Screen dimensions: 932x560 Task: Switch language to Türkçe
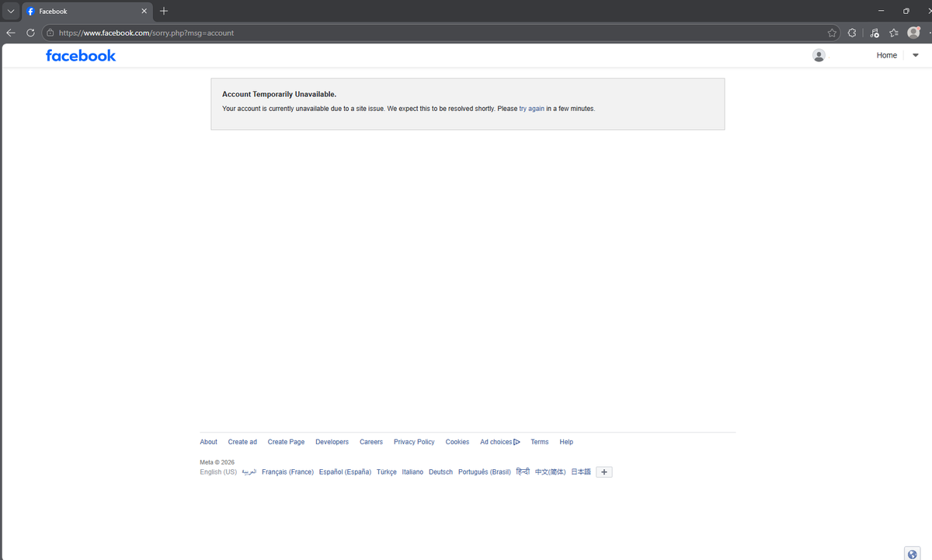pos(387,472)
